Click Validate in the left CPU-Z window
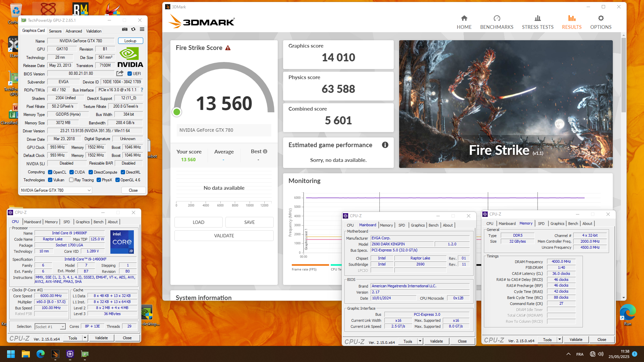Screen dimensions: 644x362 click(101, 338)
